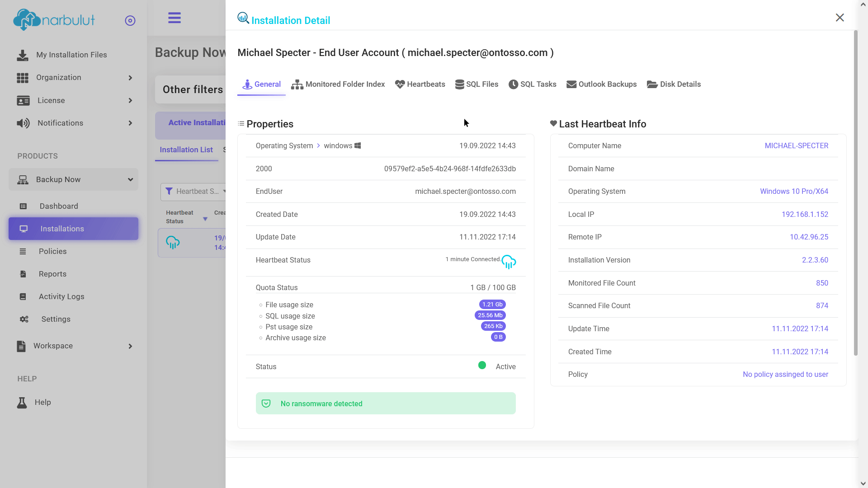Click the MICHAEL-SPECTER computer name value

[797, 145]
